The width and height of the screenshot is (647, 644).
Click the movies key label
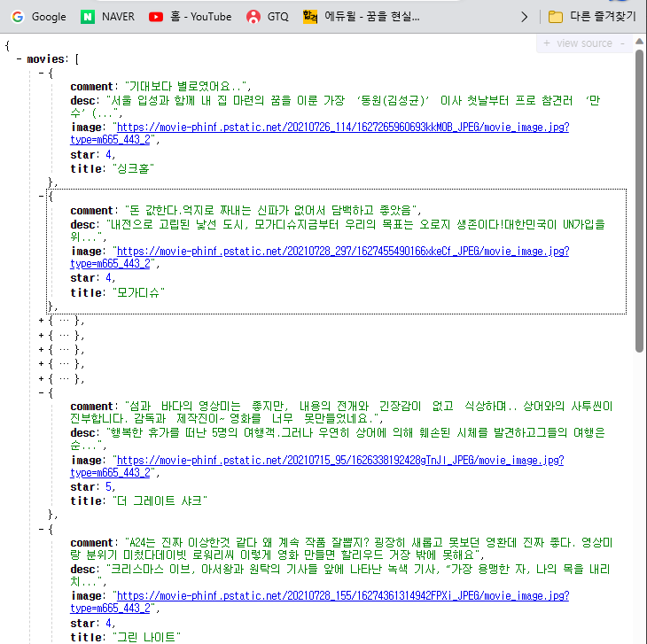[x=45, y=59]
